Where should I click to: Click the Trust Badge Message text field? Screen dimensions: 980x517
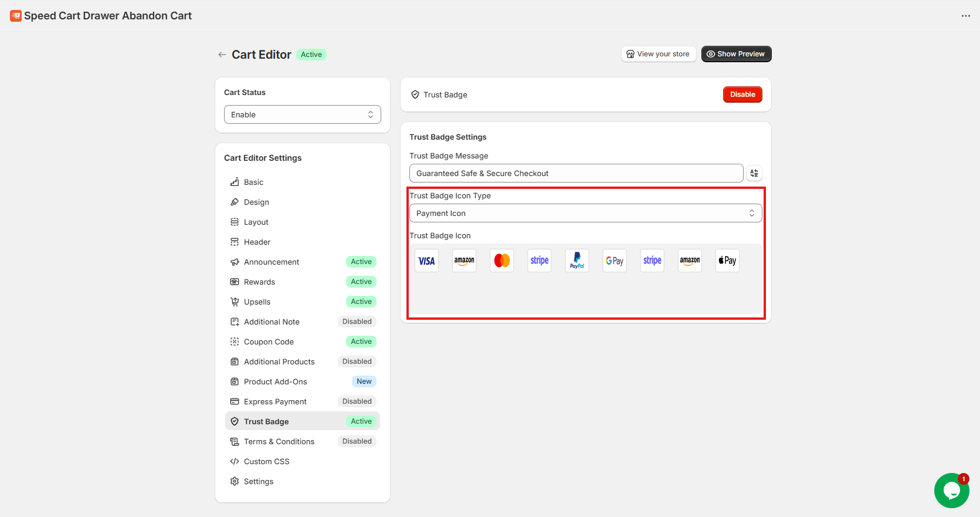(576, 173)
